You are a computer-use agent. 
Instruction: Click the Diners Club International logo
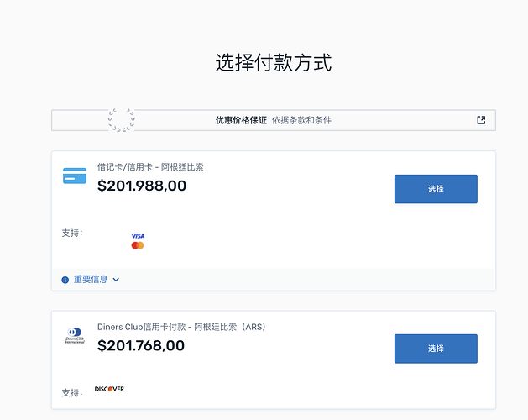pyautogui.click(x=75, y=336)
